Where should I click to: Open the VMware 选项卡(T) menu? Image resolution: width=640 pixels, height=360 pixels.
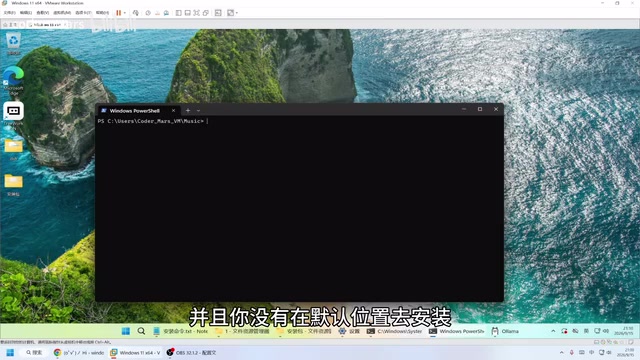click(x=83, y=13)
